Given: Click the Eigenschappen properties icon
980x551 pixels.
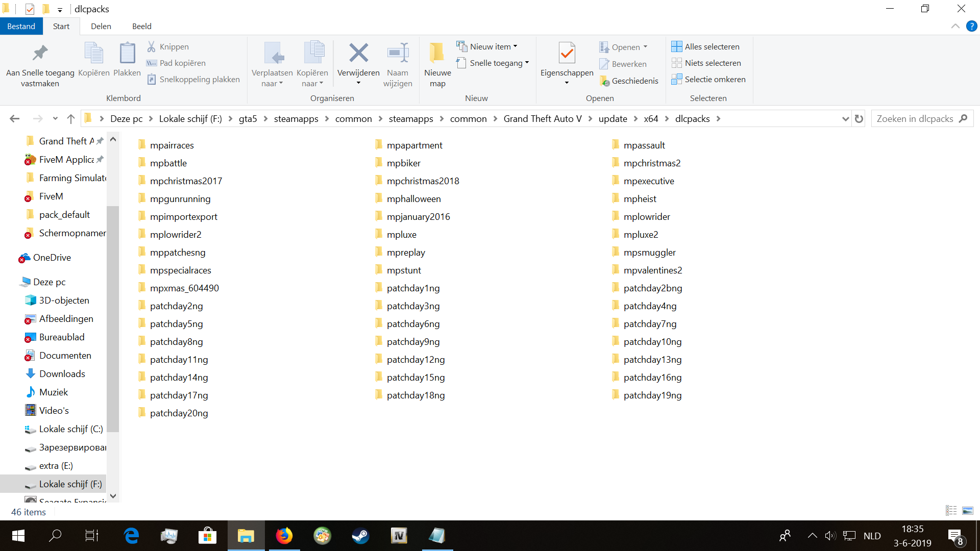Looking at the screenshot, I should 567,53.
